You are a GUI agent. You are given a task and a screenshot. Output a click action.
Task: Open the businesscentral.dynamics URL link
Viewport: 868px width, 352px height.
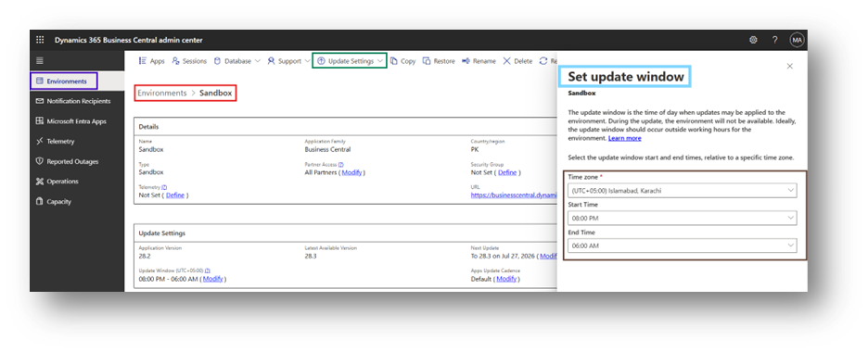pos(514,195)
